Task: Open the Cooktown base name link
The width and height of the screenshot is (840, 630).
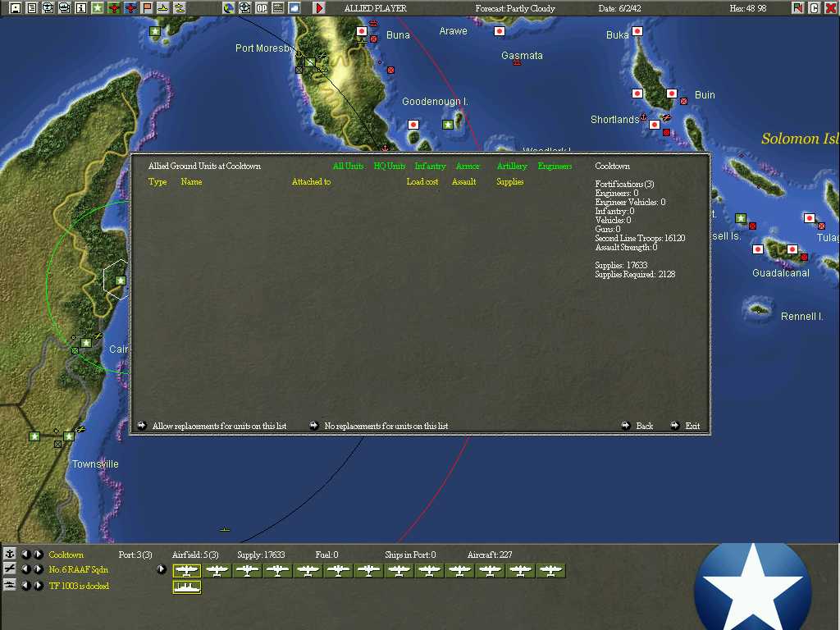Action: (x=66, y=555)
